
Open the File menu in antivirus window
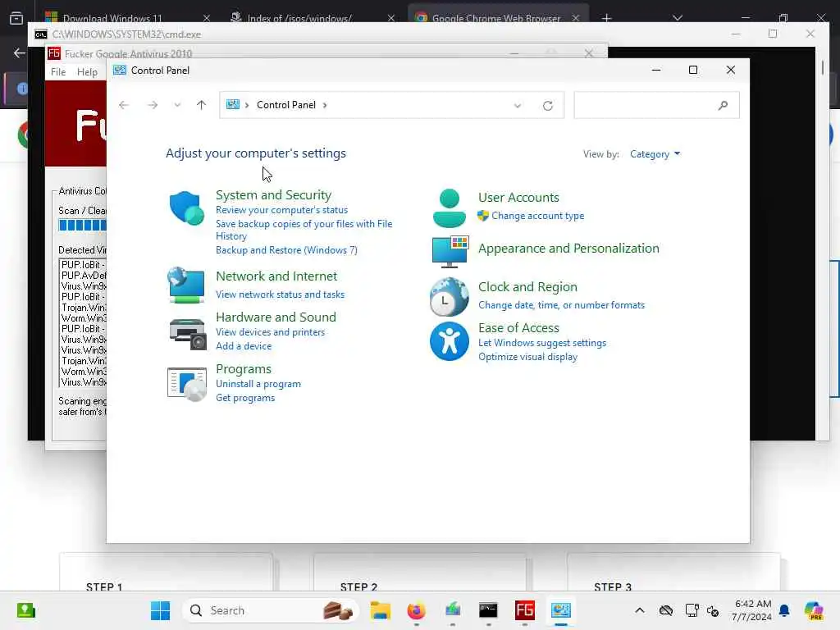pos(58,72)
